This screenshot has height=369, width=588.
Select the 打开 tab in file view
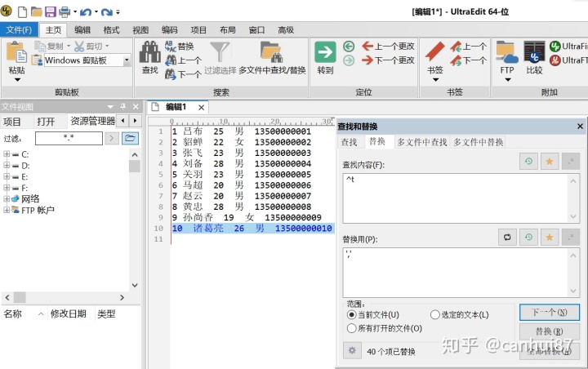(x=46, y=122)
